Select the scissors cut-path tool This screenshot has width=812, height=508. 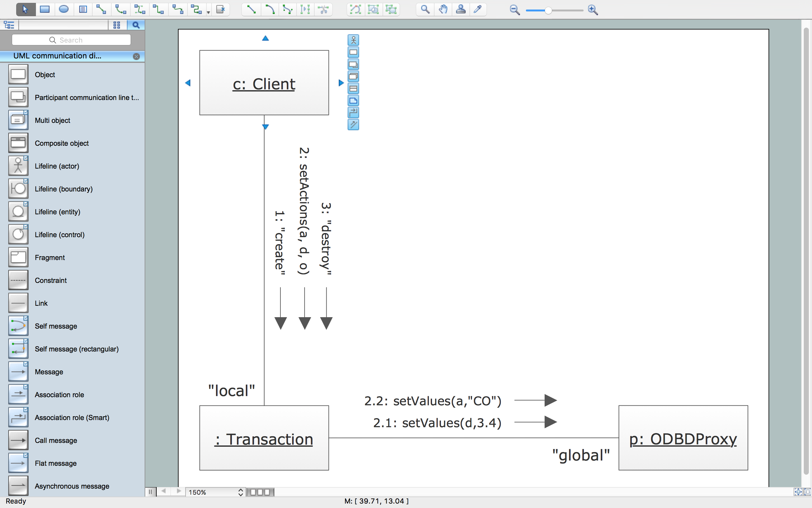(324, 10)
